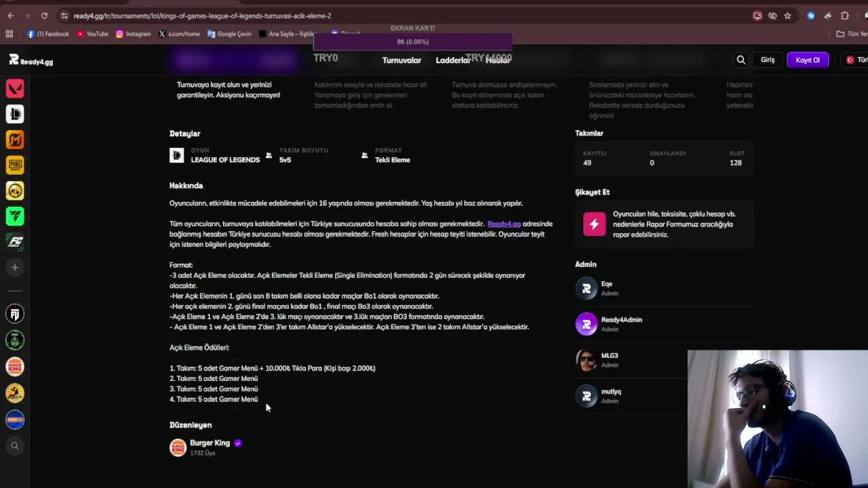This screenshot has width=868, height=488.
Task: Open the Google Çeviri bookmark
Action: pos(229,34)
